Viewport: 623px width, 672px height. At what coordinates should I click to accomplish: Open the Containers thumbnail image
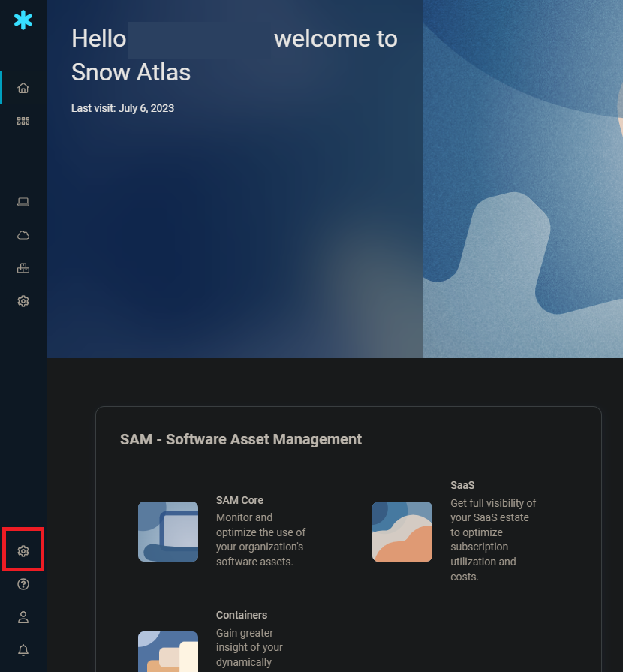tap(168, 652)
